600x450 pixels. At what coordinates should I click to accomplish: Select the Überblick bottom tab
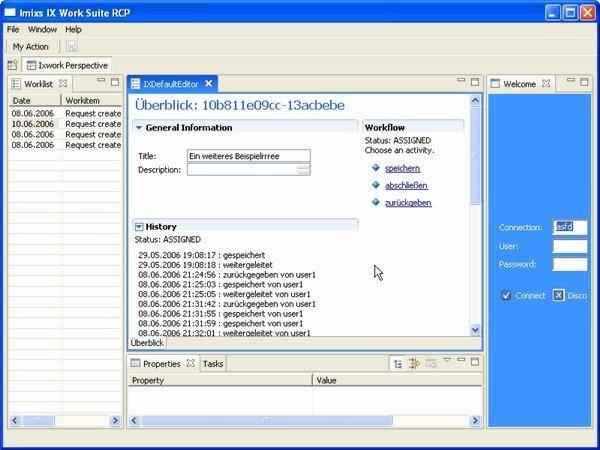click(x=147, y=343)
